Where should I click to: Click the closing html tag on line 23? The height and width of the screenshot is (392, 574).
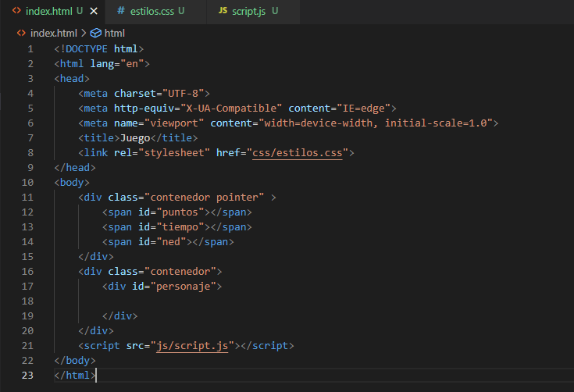[75, 375]
